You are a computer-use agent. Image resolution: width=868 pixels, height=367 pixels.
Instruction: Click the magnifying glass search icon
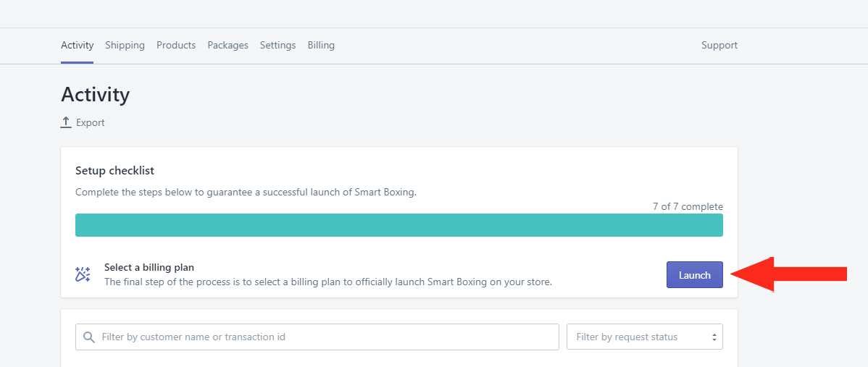click(88, 337)
